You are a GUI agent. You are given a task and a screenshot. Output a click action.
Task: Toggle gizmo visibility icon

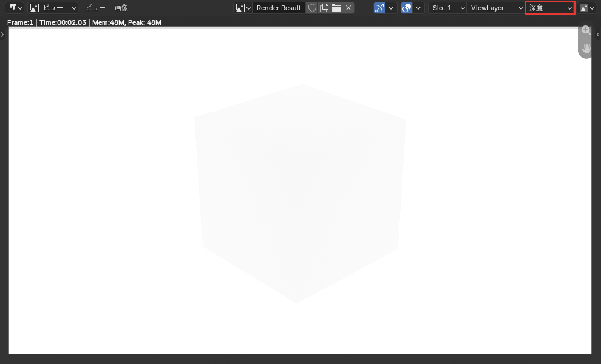379,8
